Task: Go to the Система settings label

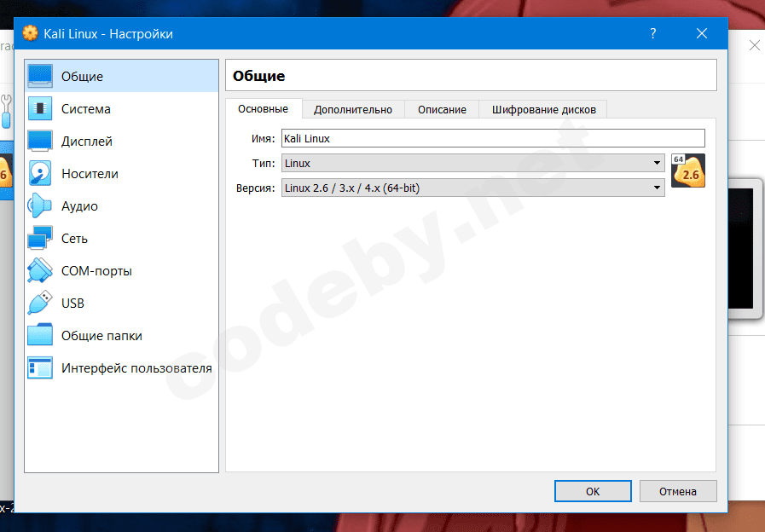Action: (x=86, y=109)
